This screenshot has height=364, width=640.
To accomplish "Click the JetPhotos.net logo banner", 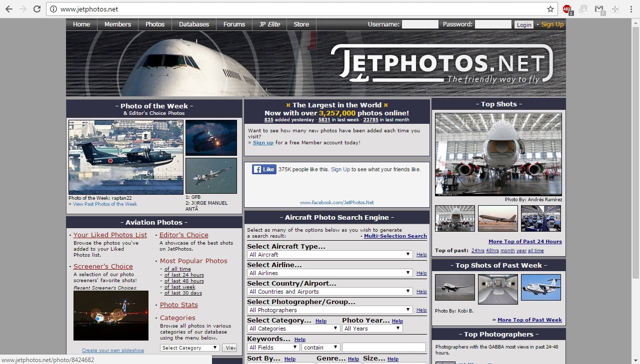I will (316, 63).
